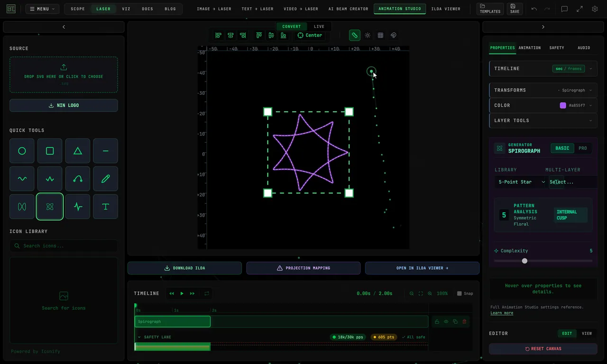
Task: Switch editor mode to VIEW
Action: coord(587,333)
